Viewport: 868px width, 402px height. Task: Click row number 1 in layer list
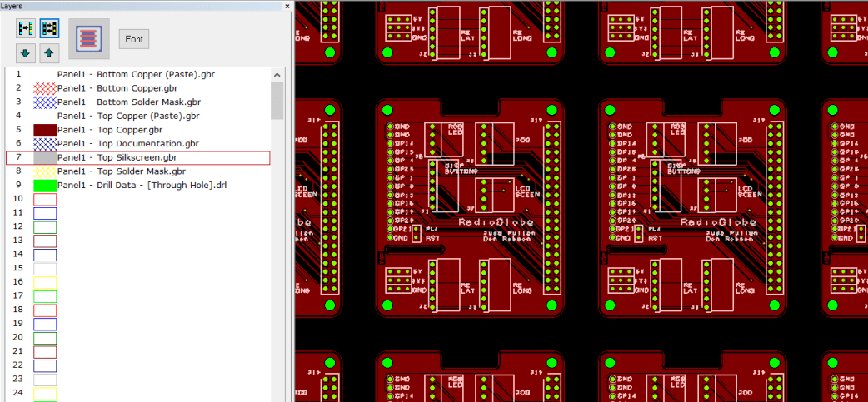tap(19, 73)
